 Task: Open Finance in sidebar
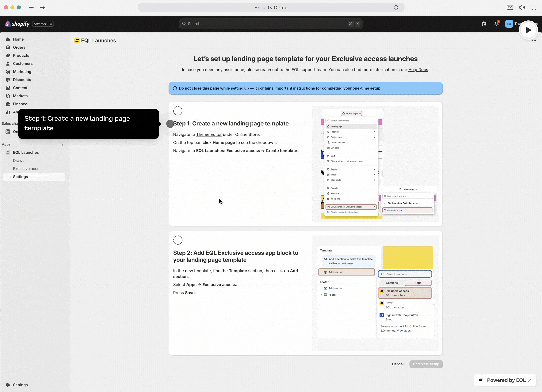click(20, 104)
